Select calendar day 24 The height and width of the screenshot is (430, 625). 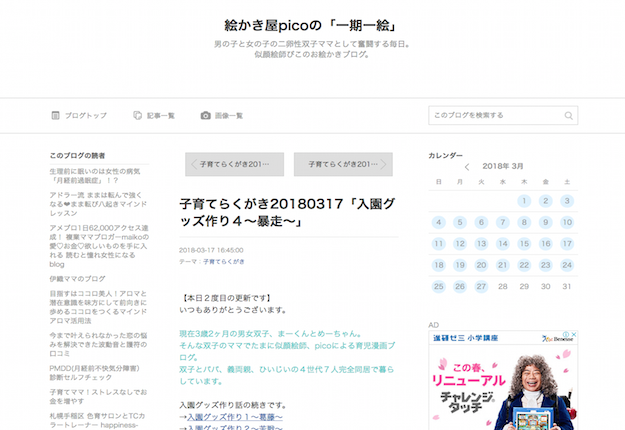point(567,265)
